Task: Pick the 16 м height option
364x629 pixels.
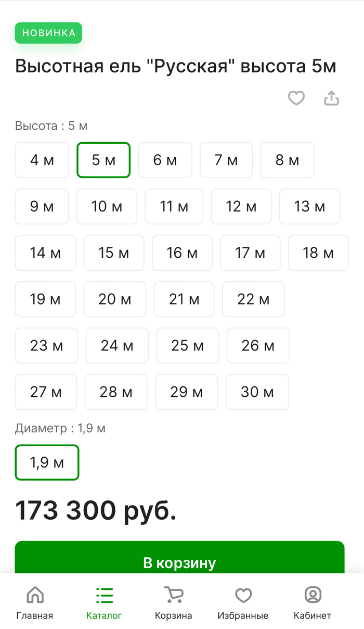Action: (x=182, y=253)
